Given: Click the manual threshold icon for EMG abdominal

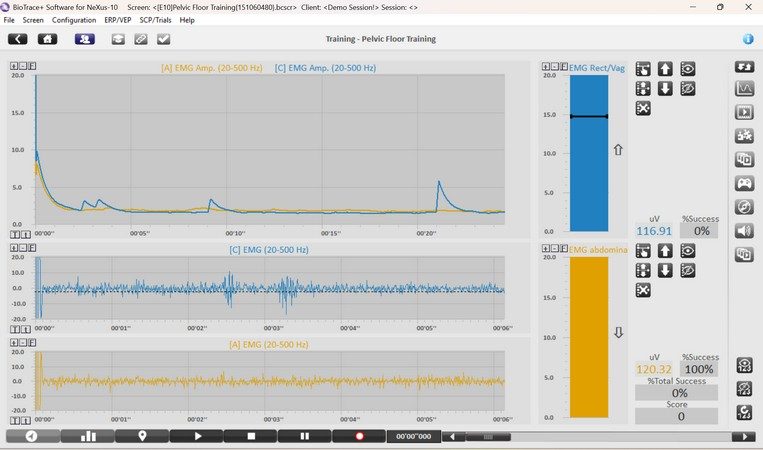Looking at the screenshot, I should (643, 251).
